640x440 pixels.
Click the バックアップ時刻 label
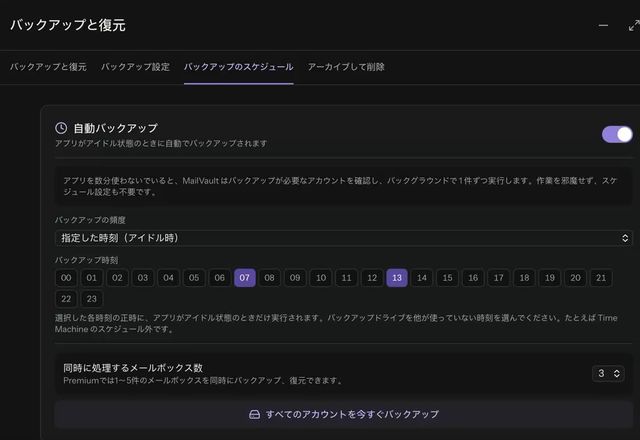87,260
